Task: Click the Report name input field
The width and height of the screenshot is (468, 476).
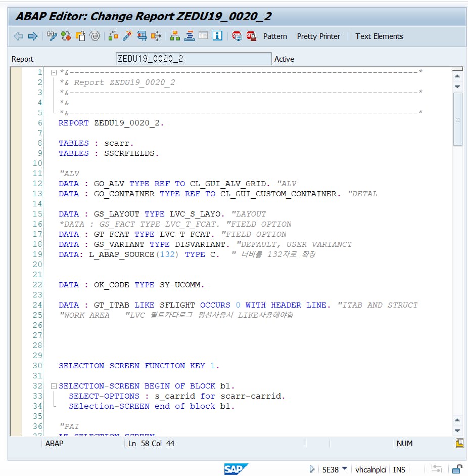Action: click(194, 59)
